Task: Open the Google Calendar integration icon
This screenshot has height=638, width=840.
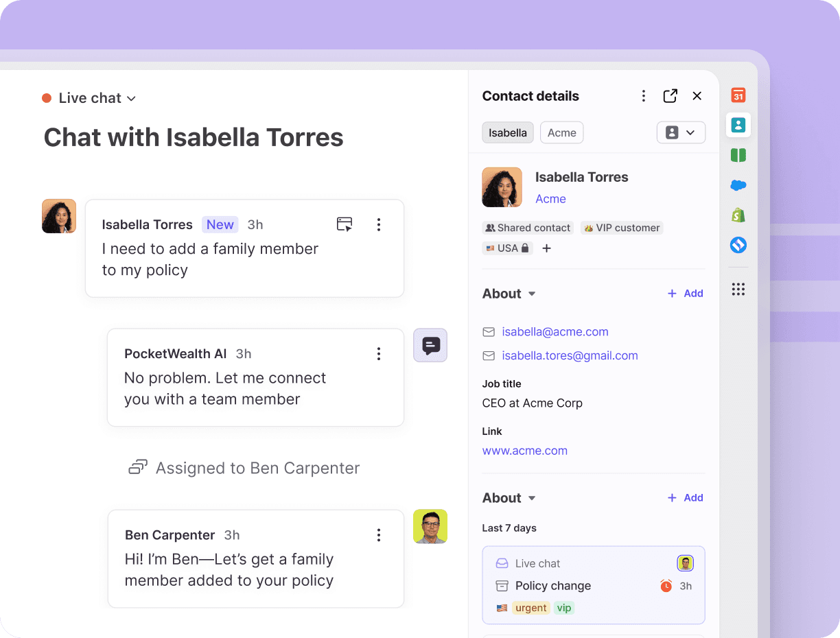Action: pyautogui.click(x=738, y=95)
